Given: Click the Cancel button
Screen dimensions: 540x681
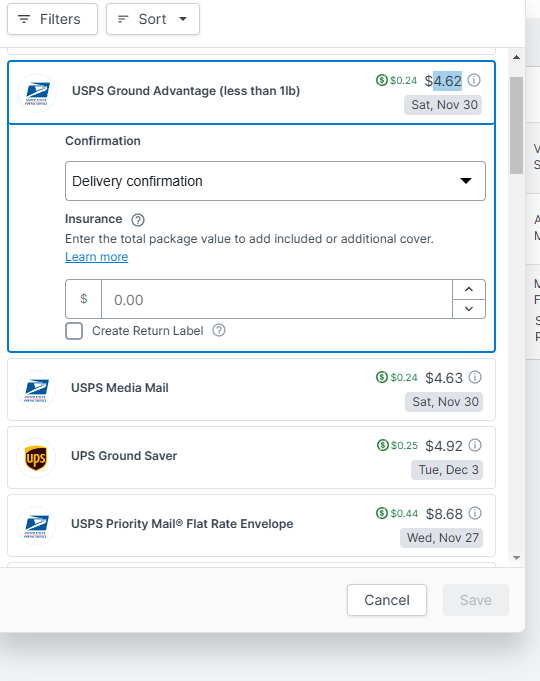Looking at the screenshot, I should point(387,600).
